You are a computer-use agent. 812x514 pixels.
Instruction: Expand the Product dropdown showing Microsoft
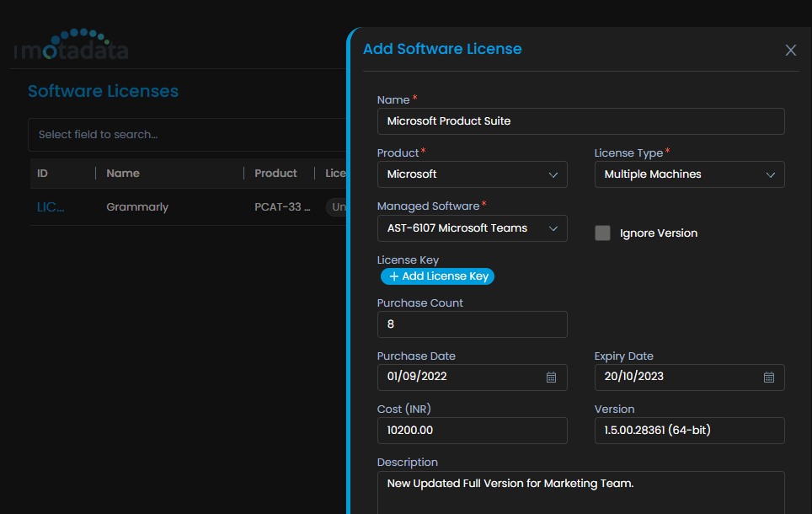(473, 174)
